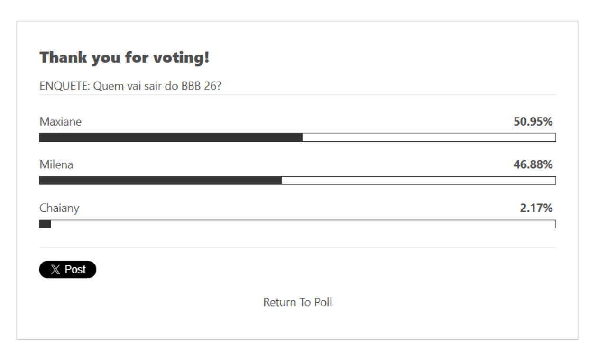
Task: Click the word Post in the share button
Action: click(x=75, y=270)
